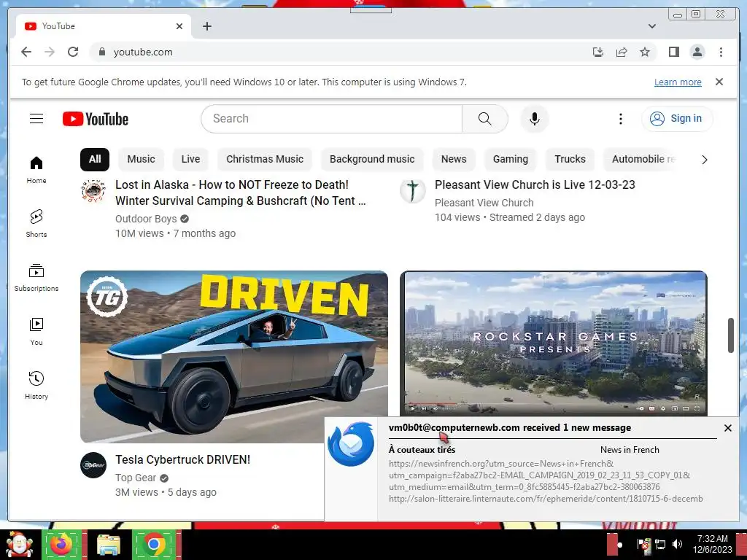Image resolution: width=747 pixels, height=560 pixels.
Task: Click the page vertical scrollbar thumb
Action: point(731,335)
